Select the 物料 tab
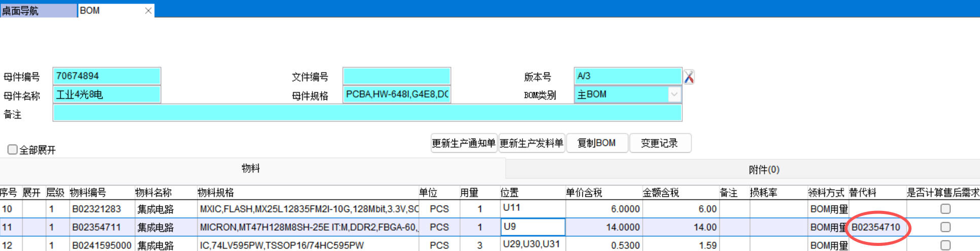The height and width of the screenshot is (251, 980). point(251,168)
